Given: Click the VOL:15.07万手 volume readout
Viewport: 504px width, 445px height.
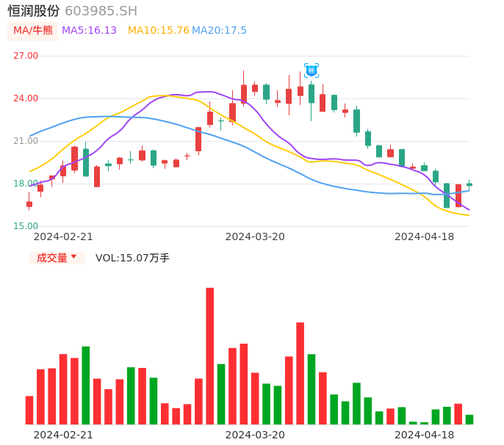Looking at the screenshot, I should (132, 258).
